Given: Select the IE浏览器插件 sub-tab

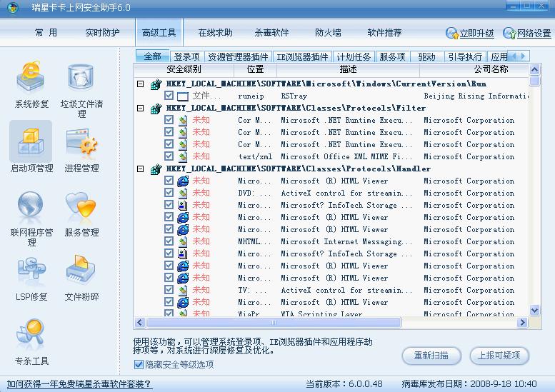Looking at the screenshot, I should coord(302,56).
